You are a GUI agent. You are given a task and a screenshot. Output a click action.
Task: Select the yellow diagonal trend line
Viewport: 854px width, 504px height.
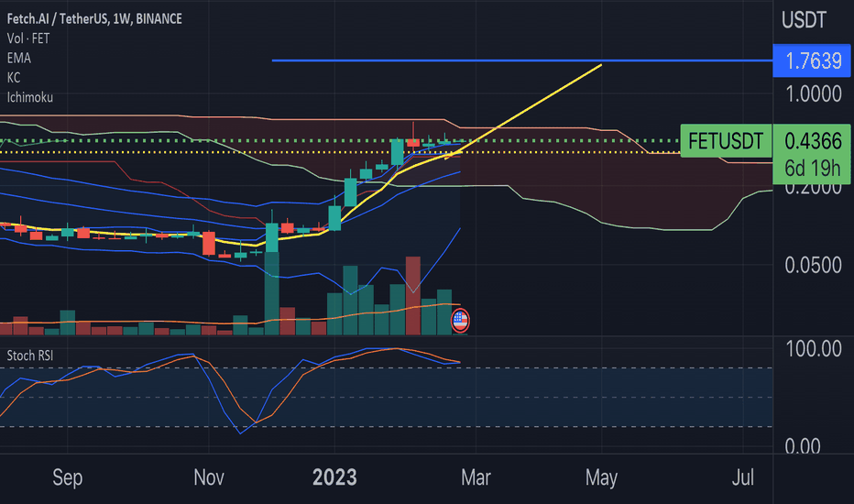pyautogui.click(x=523, y=112)
